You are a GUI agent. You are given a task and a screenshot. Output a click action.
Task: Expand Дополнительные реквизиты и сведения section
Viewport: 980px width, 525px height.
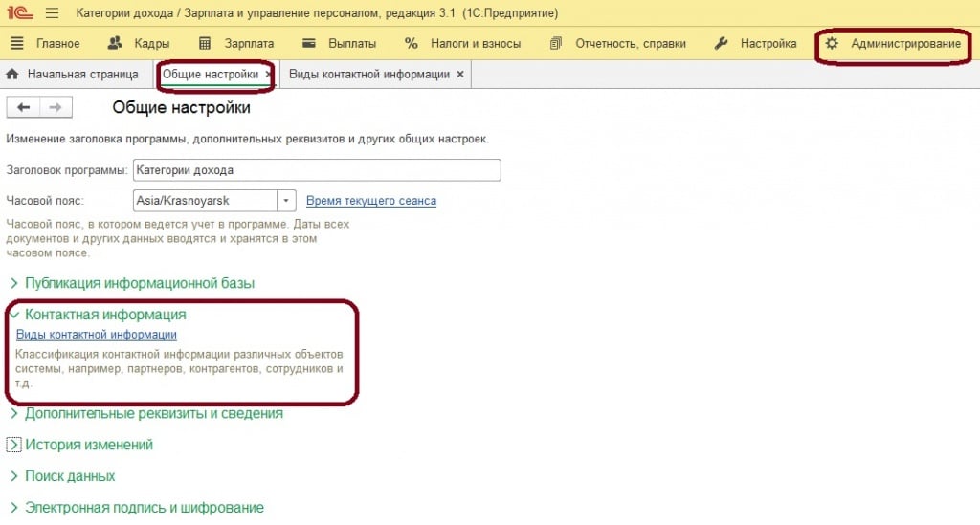click(14, 414)
